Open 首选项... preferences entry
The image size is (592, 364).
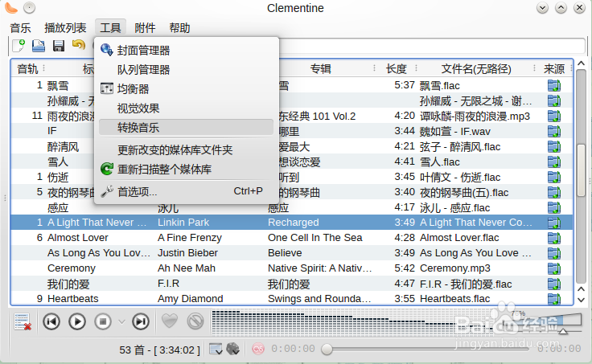[x=186, y=191]
